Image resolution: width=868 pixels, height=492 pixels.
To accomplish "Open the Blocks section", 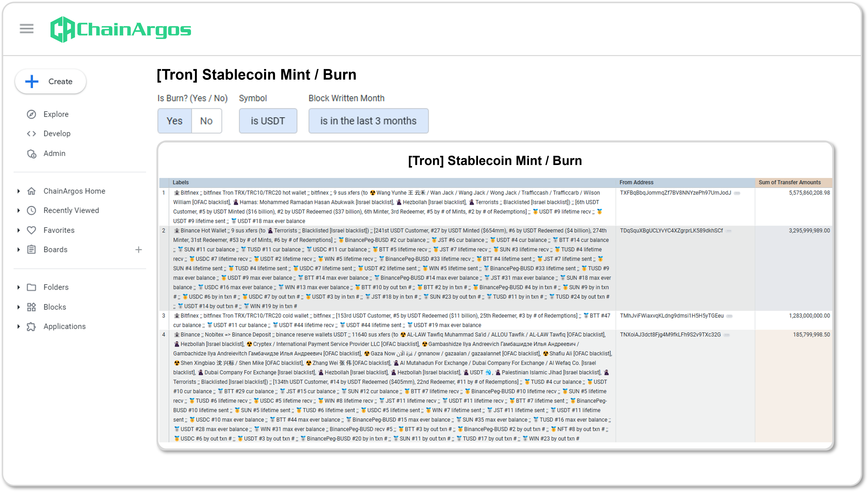I will (x=55, y=307).
